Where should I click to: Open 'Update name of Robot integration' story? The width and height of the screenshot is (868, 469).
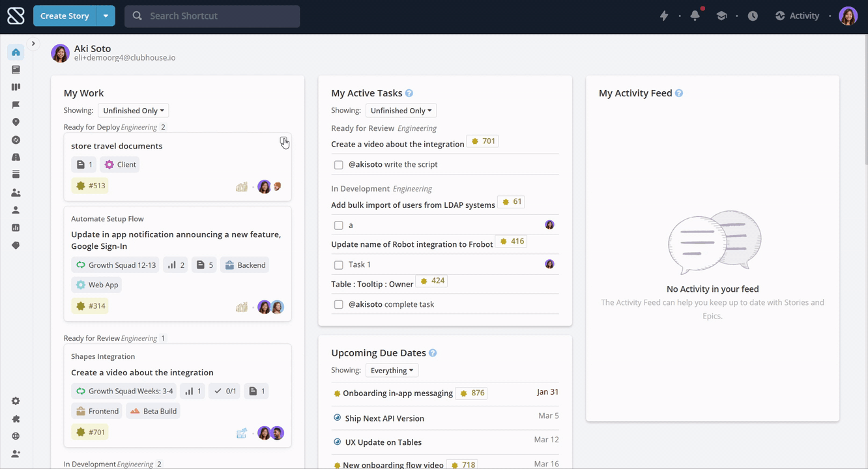coord(412,244)
